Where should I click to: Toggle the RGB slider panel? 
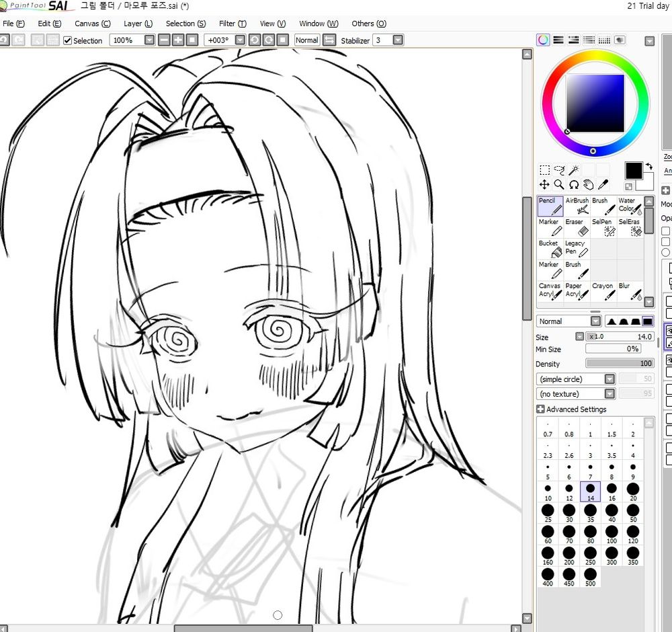click(558, 40)
